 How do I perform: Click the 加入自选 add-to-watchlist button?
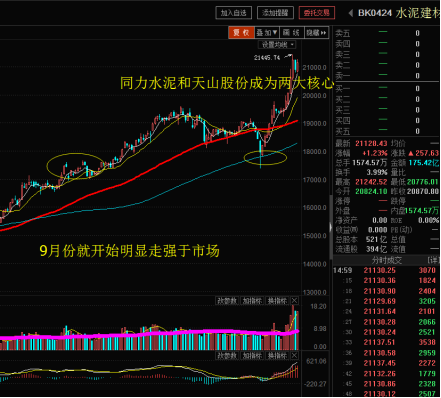[234, 13]
